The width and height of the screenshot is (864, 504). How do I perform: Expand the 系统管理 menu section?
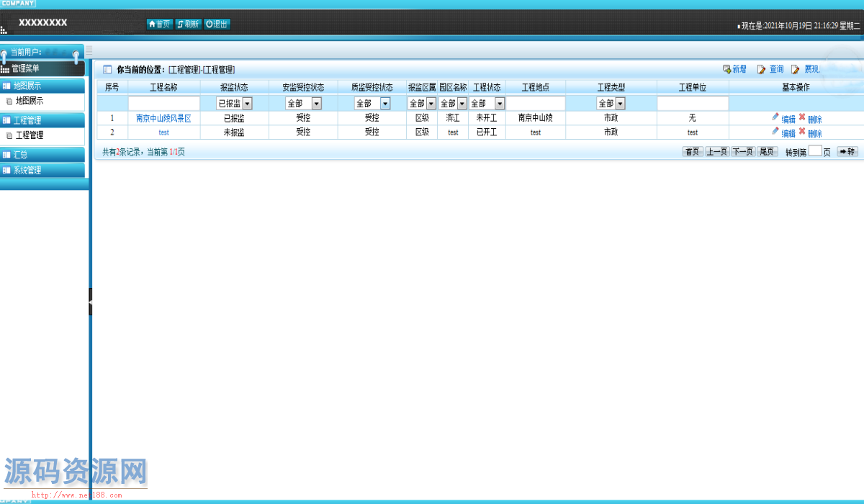click(x=42, y=171)
